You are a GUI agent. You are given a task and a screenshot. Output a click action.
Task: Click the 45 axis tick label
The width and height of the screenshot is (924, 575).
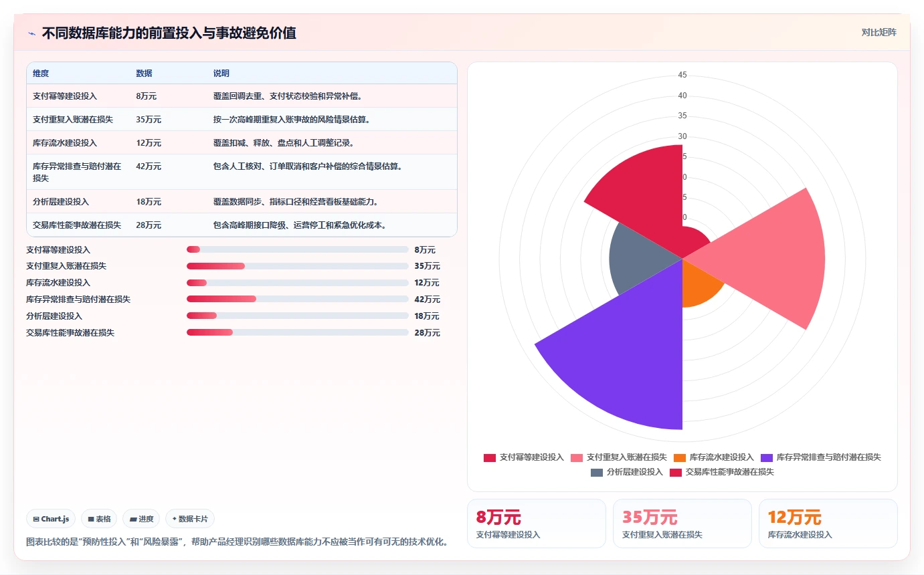click(682, 76)
